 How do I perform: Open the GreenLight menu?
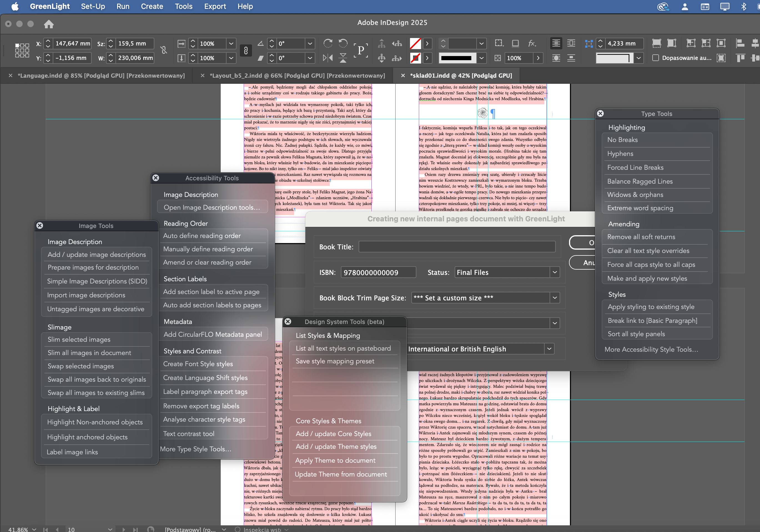click(50, 7)
